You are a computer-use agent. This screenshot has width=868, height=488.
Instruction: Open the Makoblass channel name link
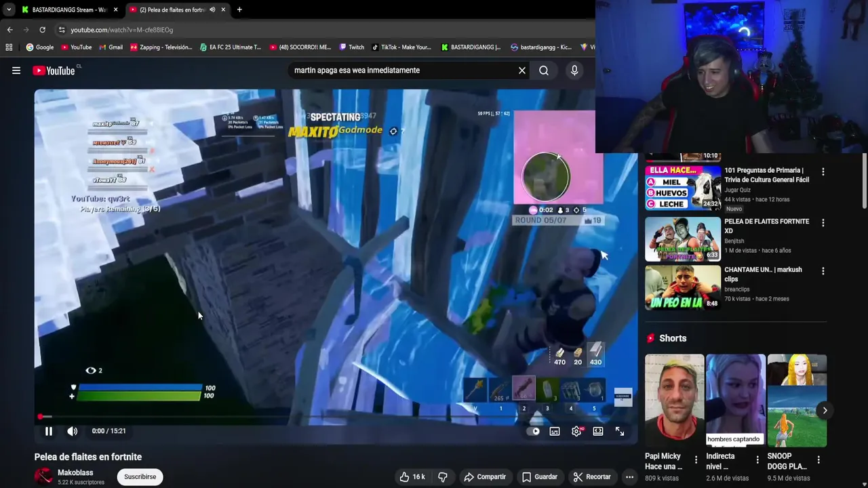[x=75, y=472]
